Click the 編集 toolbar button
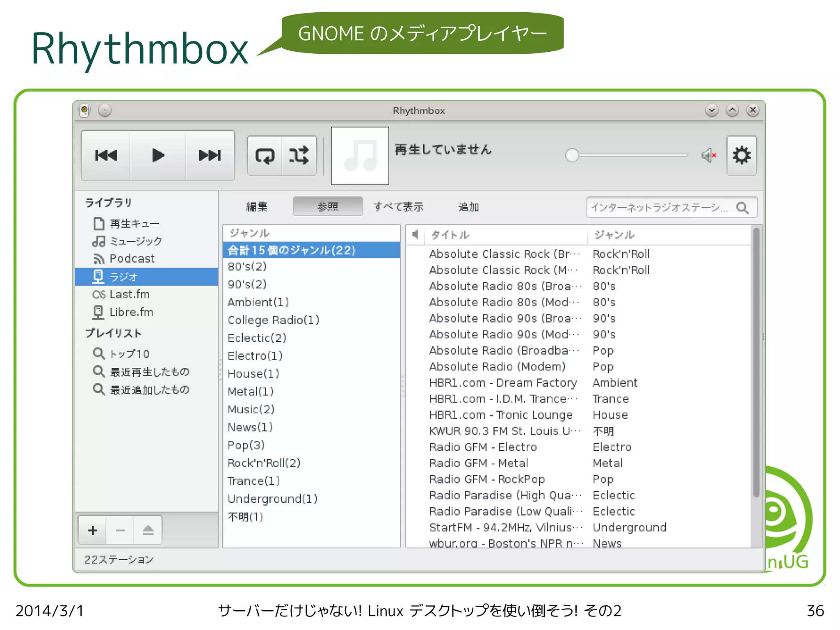The height and width of the screenshot is (630, 840). tap(257, 206)
